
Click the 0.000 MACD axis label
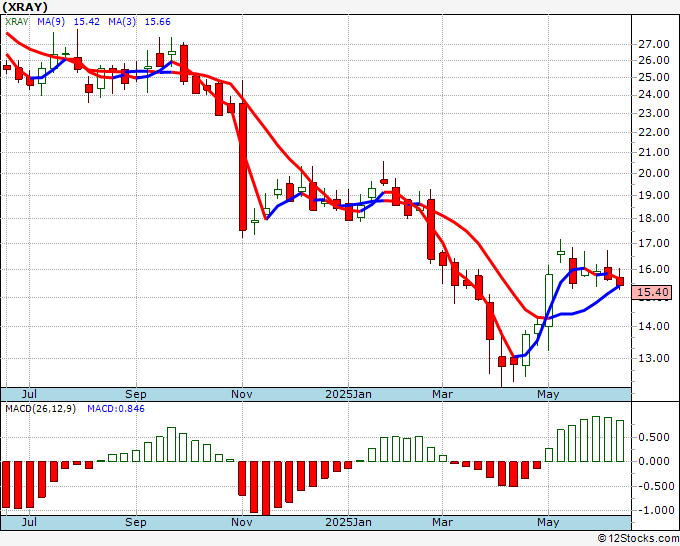click(654, 461)
